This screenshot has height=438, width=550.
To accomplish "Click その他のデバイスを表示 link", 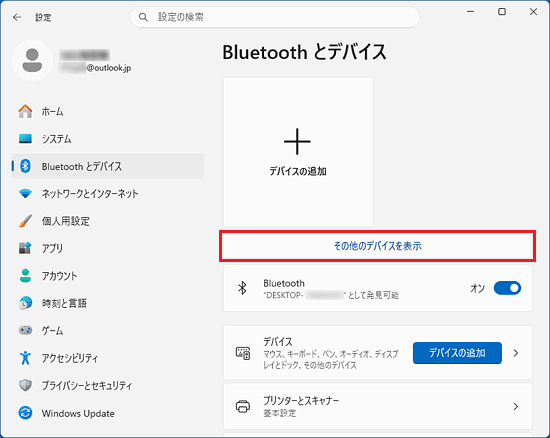I will [x=377, y=246].
